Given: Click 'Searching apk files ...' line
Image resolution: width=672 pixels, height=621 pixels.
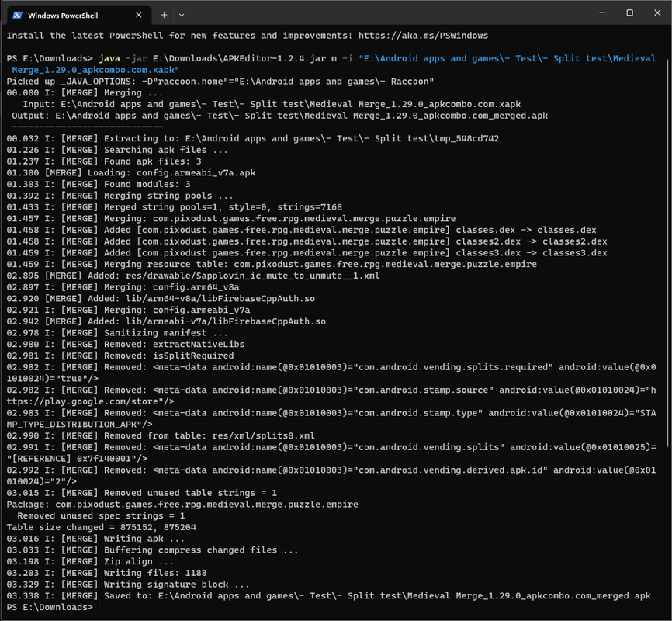Looking at the screenshot, I should point(117,150).
